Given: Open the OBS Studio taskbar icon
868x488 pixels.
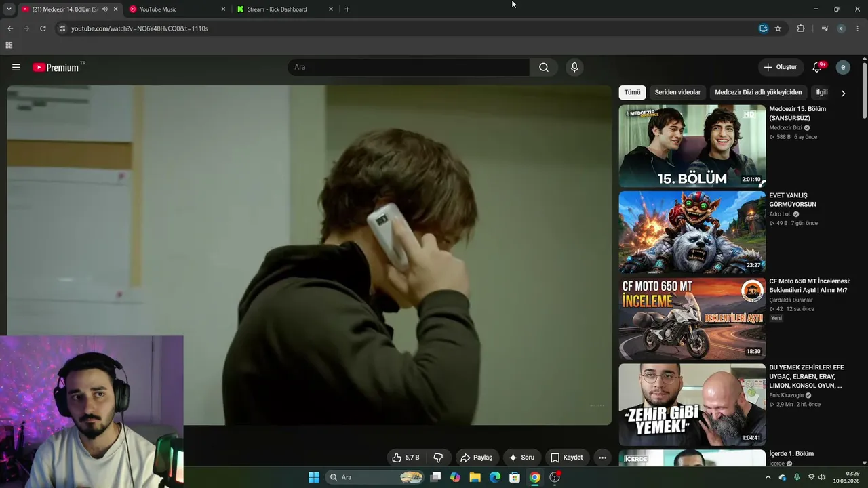Looking at the screenshot, I should (555, 477).
